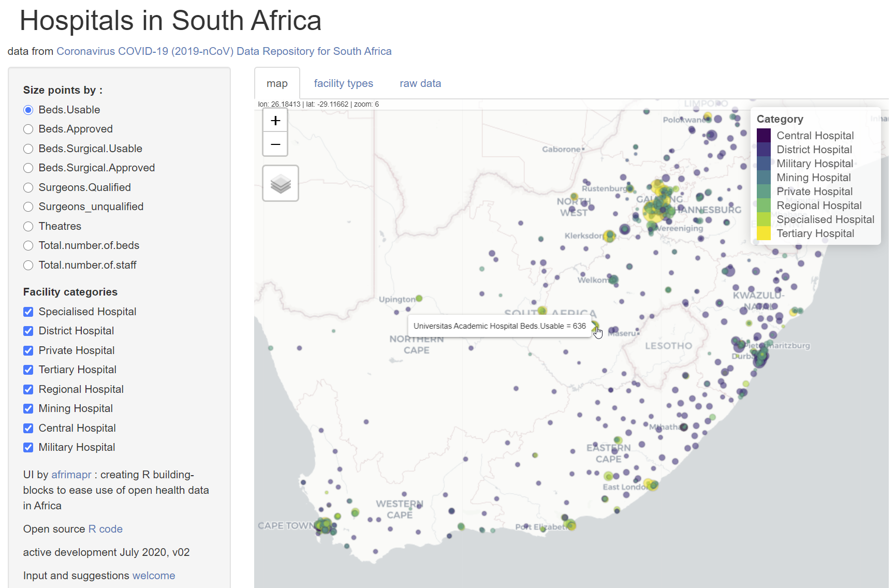
Task: Click Private Hospital legend label
Action: 814,192
